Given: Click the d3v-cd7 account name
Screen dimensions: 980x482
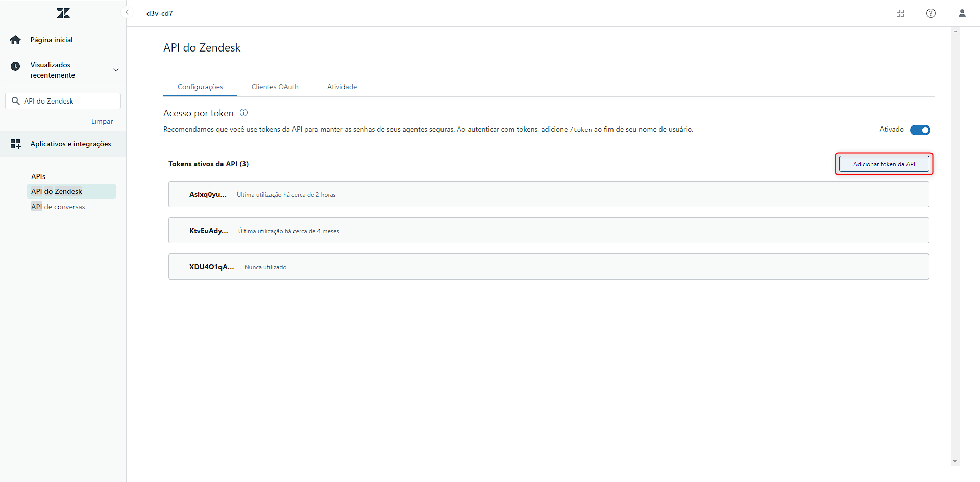Looking at the screenshot, I should coord(160,13).
